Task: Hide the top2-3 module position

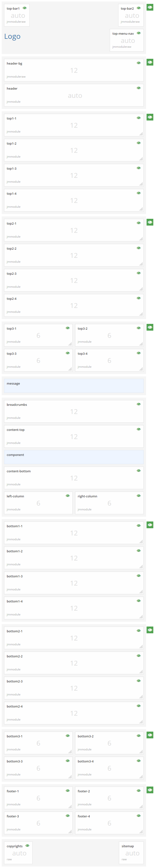Action: [x=139, y=273]
